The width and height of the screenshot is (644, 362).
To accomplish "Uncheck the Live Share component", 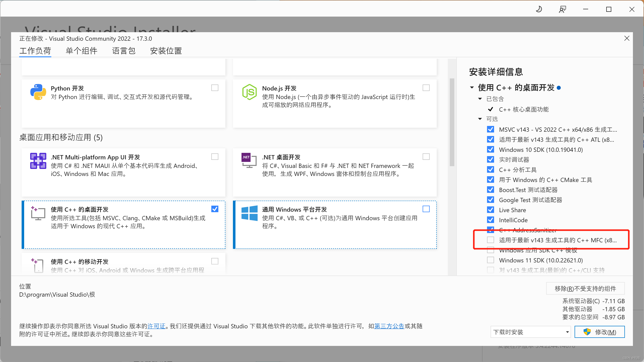I will pyautogui.click(x=490, y=210).
